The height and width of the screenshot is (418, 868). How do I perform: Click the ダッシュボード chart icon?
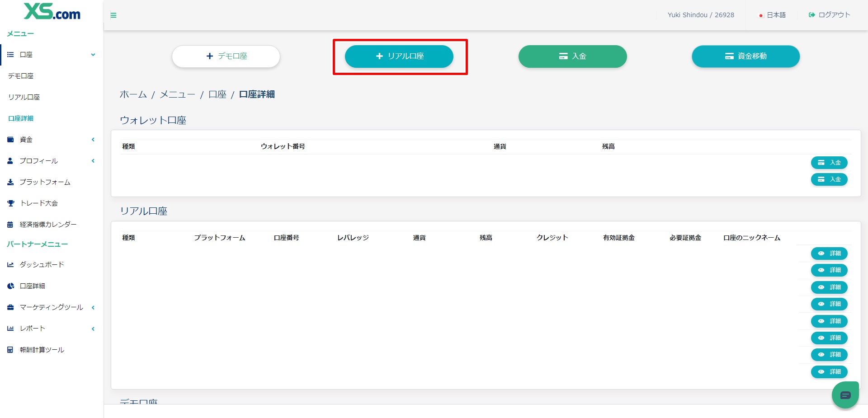10,265
